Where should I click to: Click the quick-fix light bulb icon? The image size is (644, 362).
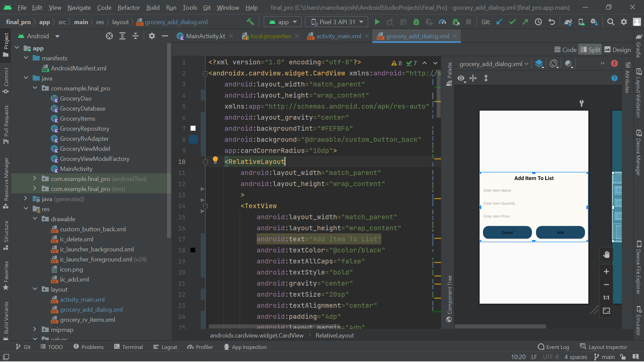click(x=215, y=160)
